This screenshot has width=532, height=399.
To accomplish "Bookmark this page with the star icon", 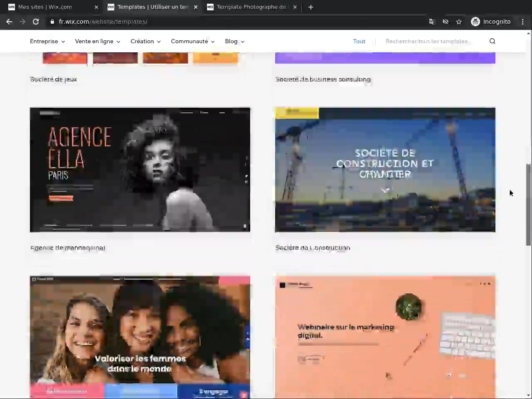I will tap(459, 22).
